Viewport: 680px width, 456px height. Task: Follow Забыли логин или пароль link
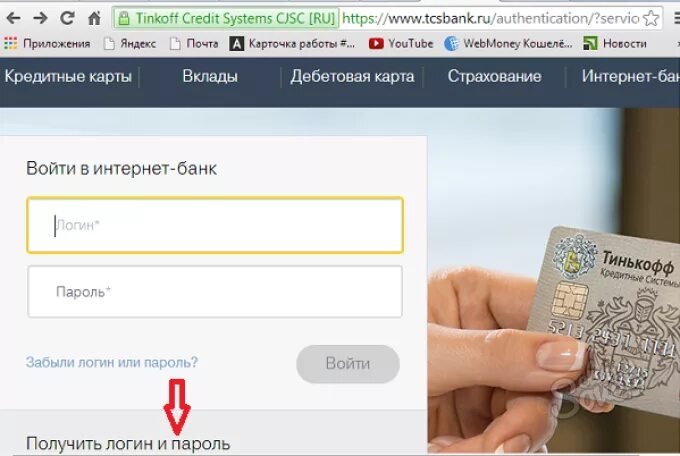point(112,362)
